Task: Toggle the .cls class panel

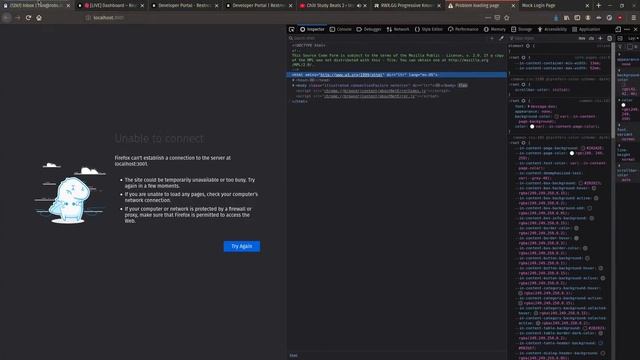Action: (591, 38)
